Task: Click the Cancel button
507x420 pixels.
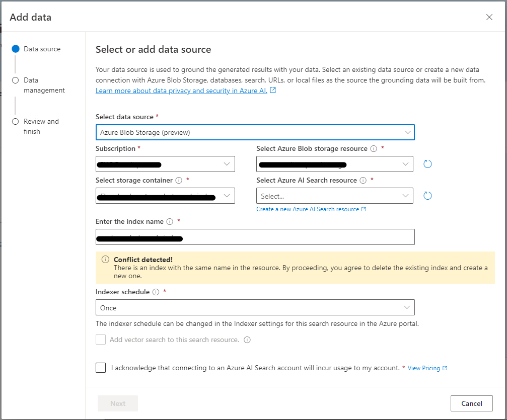Action: click(x=471, y=403)
